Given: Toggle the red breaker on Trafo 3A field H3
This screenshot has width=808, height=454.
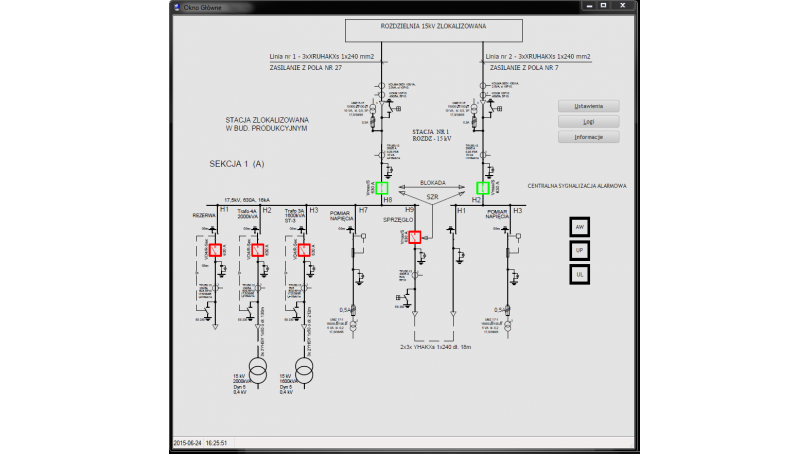Looking at the screenshot, I should (304, 250).
